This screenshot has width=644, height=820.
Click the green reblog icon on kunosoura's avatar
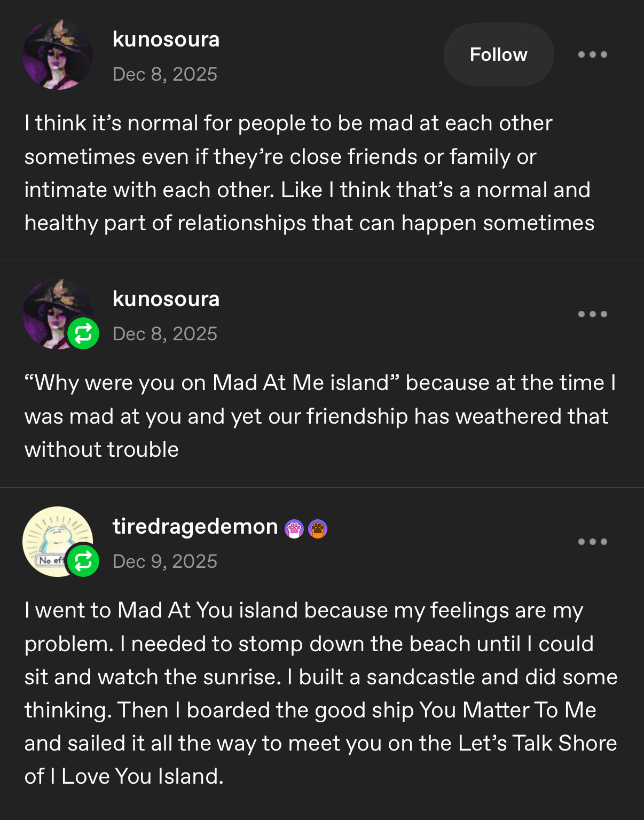83,333
